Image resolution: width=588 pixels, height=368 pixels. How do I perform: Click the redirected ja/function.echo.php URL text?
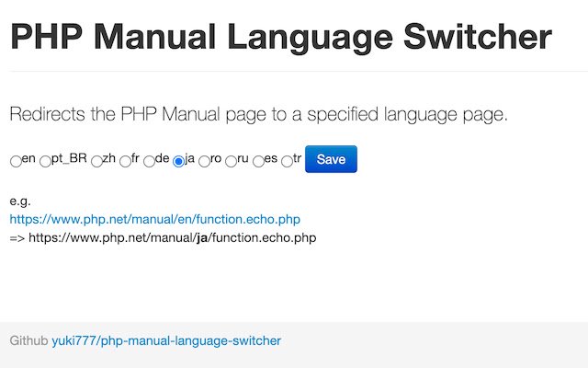pos(173,238)
